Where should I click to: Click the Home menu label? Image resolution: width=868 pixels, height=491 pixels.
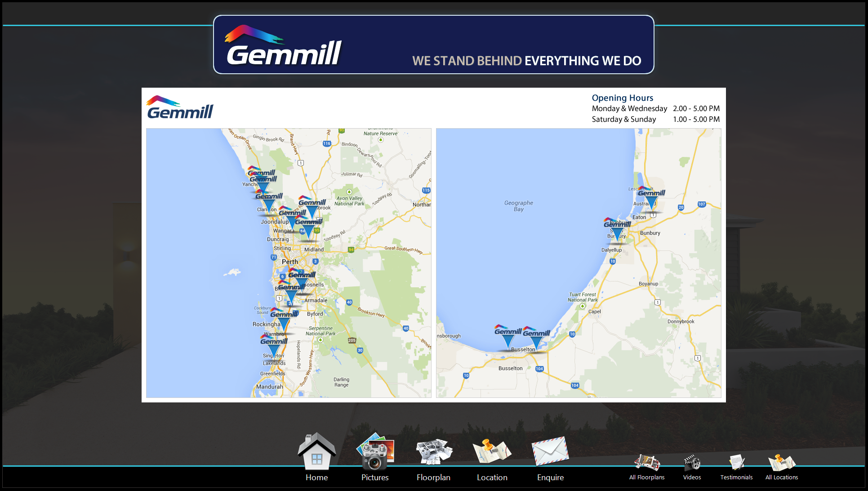(316, 478)
